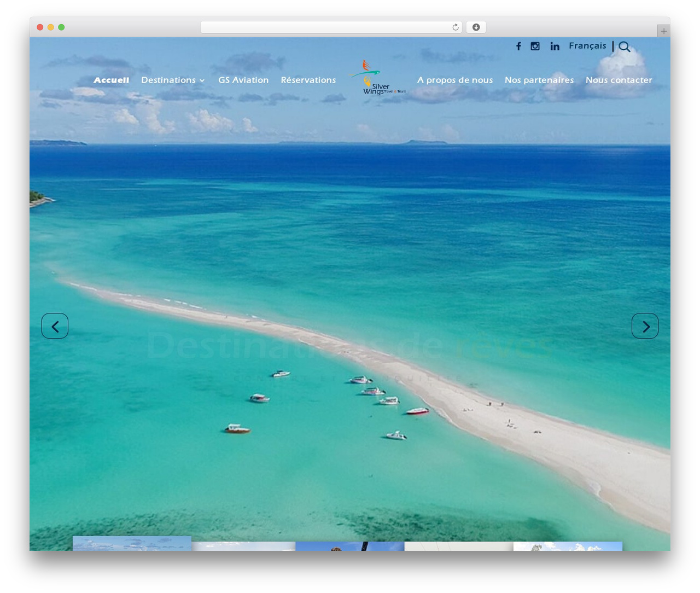Open the Nous contacter page
The height and width of the screenshot is (593, 700).
[619, 80]
